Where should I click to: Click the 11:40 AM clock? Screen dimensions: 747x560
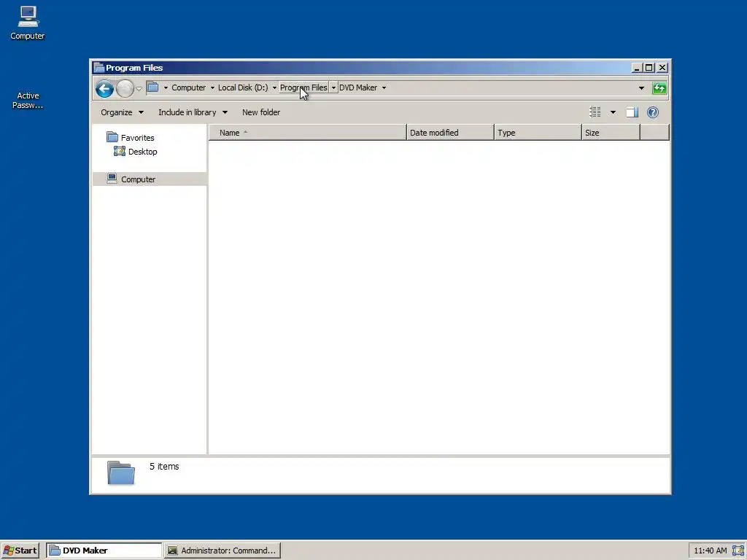pos(711,551)
